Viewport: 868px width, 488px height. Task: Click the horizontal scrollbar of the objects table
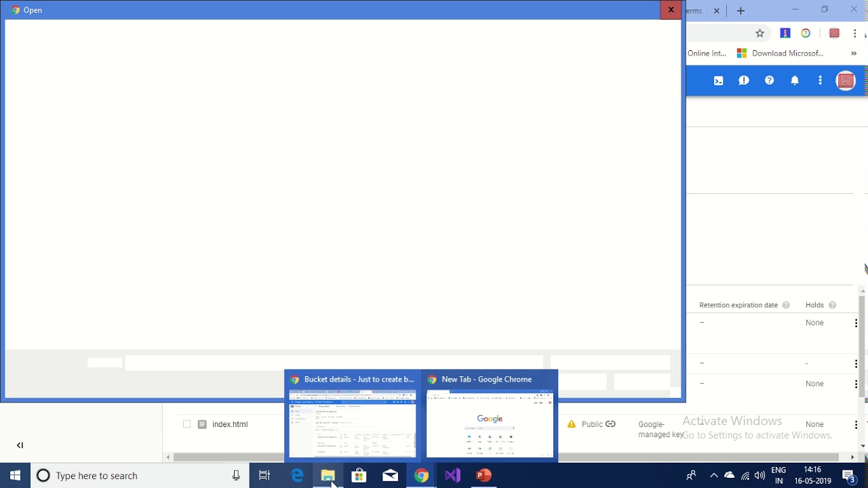[510, 457]
